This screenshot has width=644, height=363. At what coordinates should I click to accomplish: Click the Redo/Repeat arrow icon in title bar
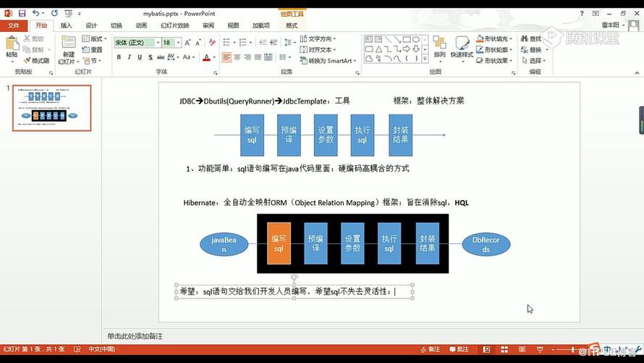coord(54,14)
